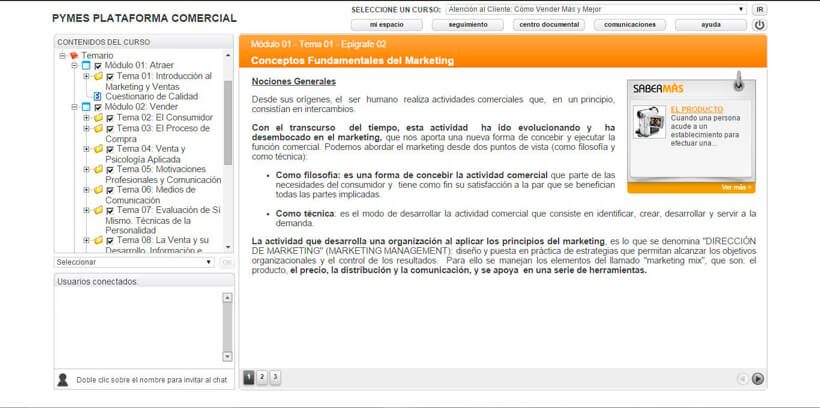Image resolution: width=820 pixels, height=408 pixels.
Task: Expand the Tema 03 El Proceso node
Action: 86,128
